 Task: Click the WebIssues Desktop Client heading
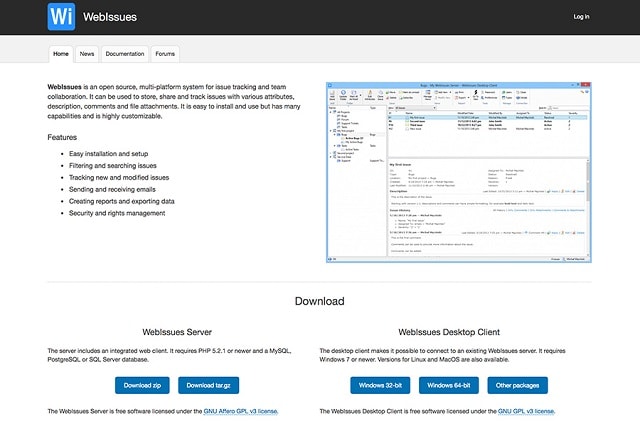click(x=449, y=332)
